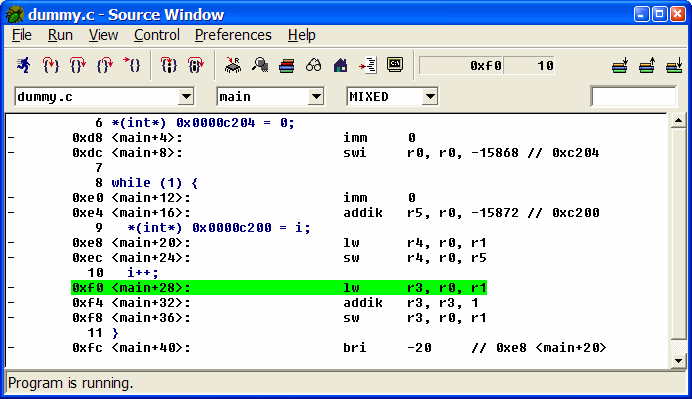Open the Console window icon
This screenshot has height=399, width=692.
coord(395,65)
